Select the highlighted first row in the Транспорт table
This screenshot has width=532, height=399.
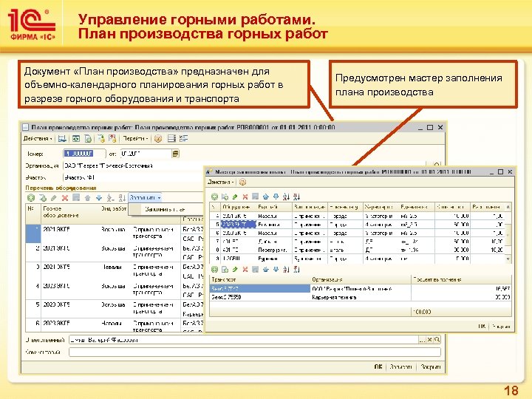click(x=361, y=289)
